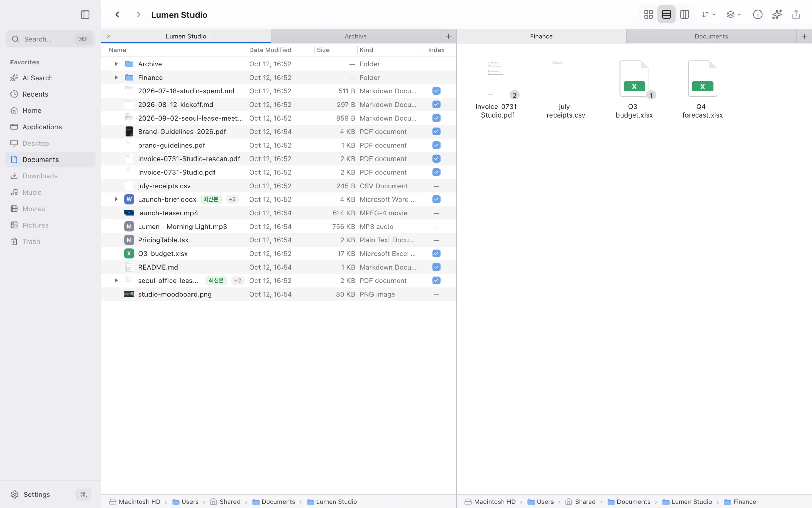Open Pictures in sidebar

pyautogui.click(x=50, y=225)
